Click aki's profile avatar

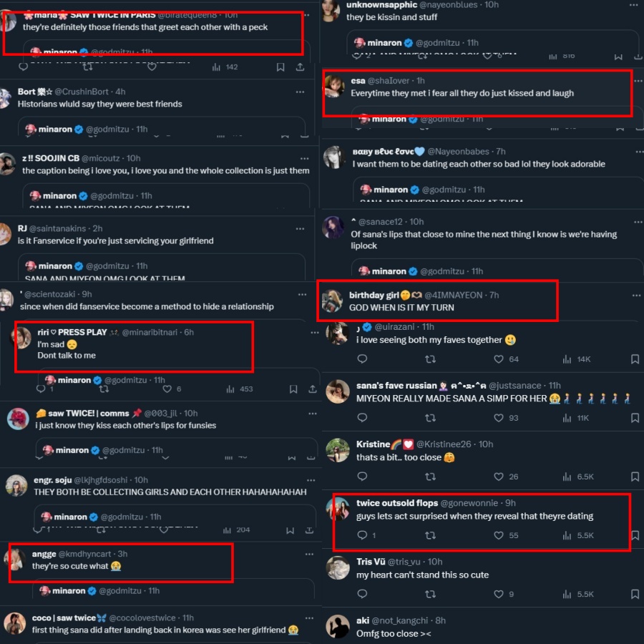coord(337,626)
